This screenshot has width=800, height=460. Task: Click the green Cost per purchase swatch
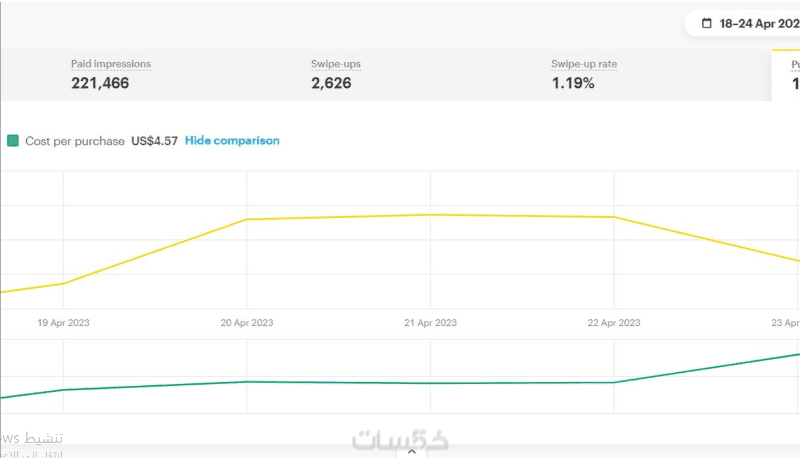(13, 141)
